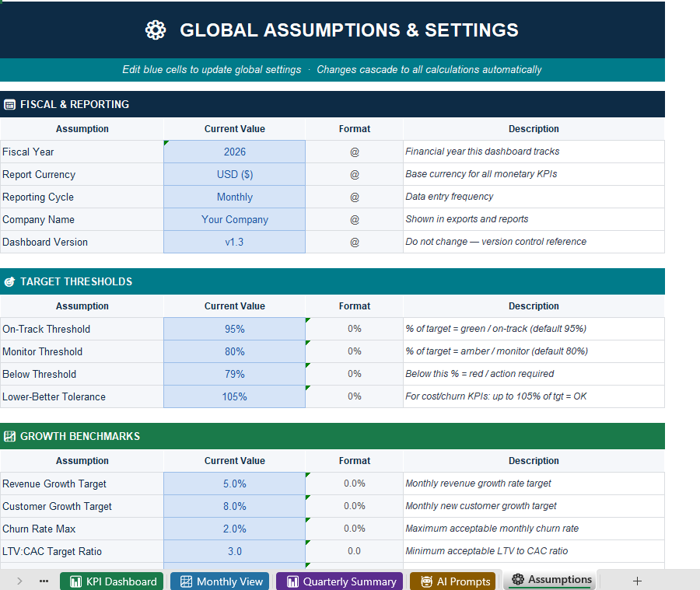Viewport: 700px width, 590px height.
Task: Open the KPI Dashboard sheet tab
Action: (x=113, y=581)
